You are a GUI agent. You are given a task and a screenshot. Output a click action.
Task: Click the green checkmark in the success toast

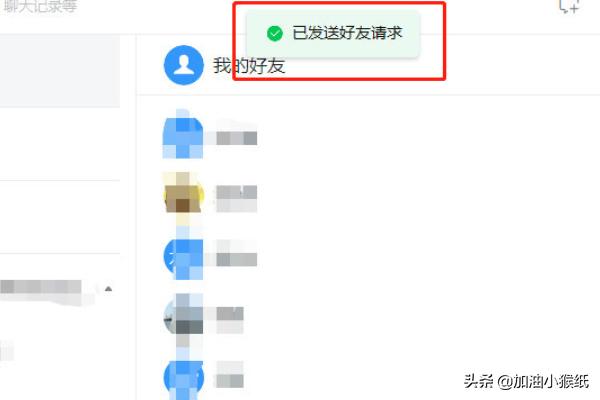[x=275, y=33]
